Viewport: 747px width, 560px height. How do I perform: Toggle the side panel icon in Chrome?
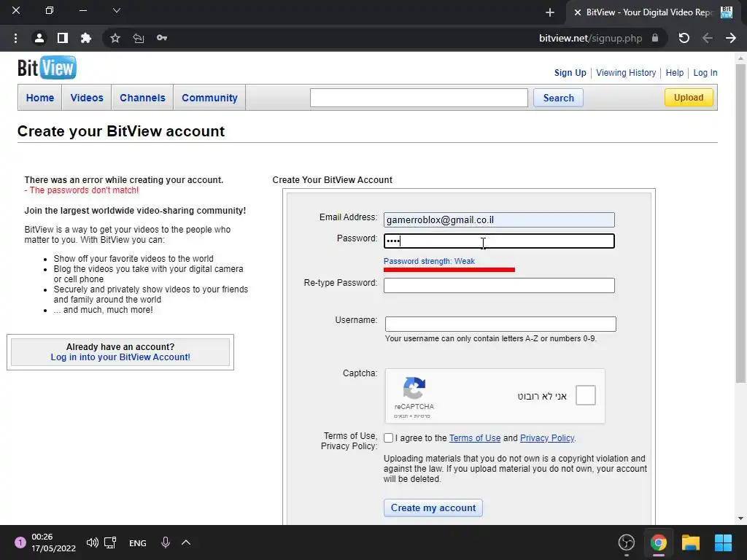(63, 38)
